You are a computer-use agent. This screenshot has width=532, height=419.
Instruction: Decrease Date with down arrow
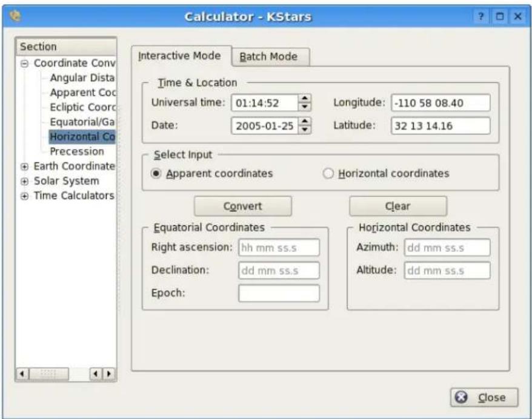[305, 130]
